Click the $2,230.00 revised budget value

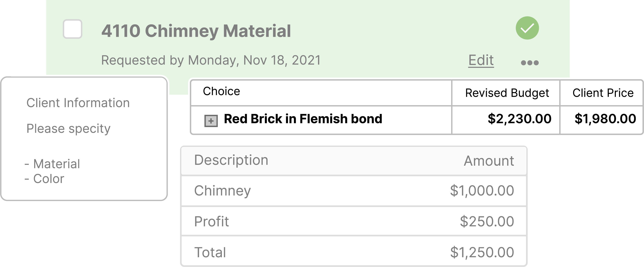point(519,119)
